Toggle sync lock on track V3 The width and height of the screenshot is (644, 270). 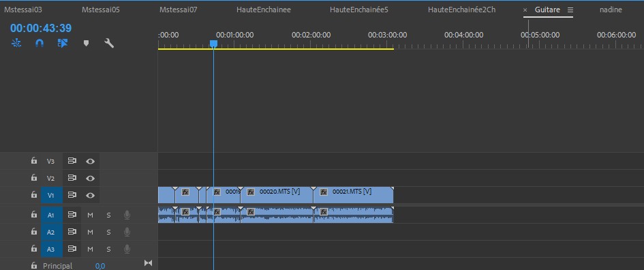(72, 161)
